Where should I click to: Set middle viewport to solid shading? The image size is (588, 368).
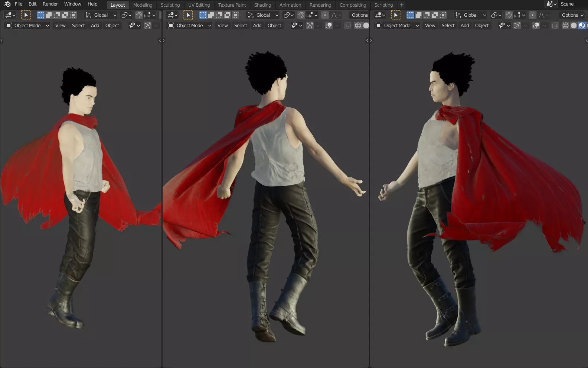pyautogui.click(x=366, y=26)
